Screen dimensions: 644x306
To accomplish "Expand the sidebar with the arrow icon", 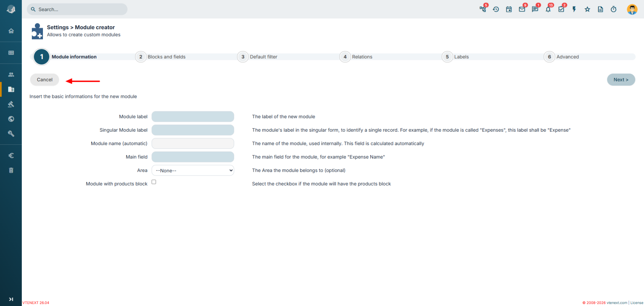I will click(x=11, y=299).
